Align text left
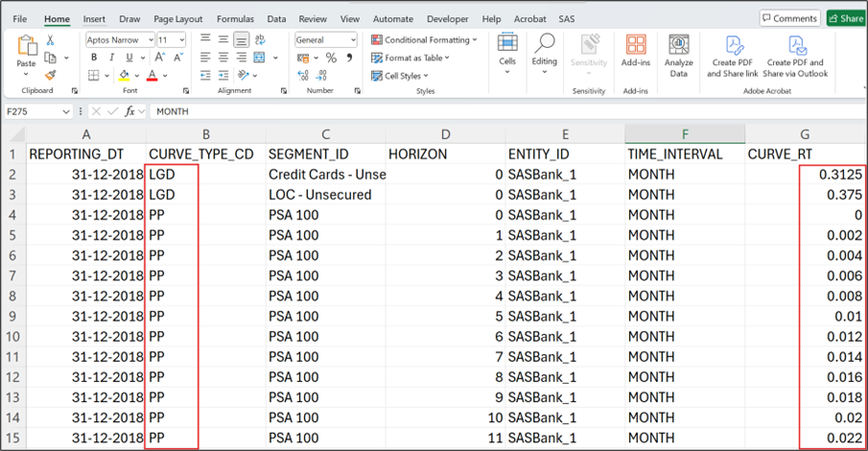868x451 pixels. point(205,57)
